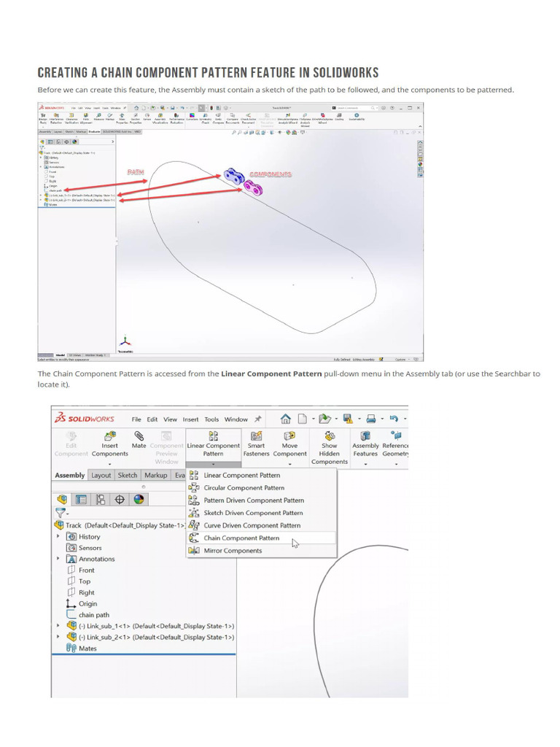The width and height of the screenshot is (560, 747).
Task: Open the DimXpertManager crosshair tab icon
Action: [120, 499]
